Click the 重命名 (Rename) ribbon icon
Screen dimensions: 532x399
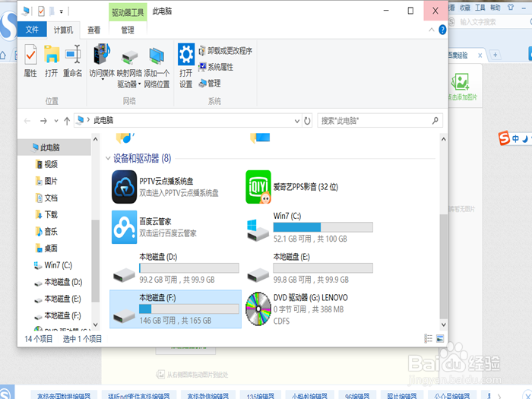click(x=73, y=54)
